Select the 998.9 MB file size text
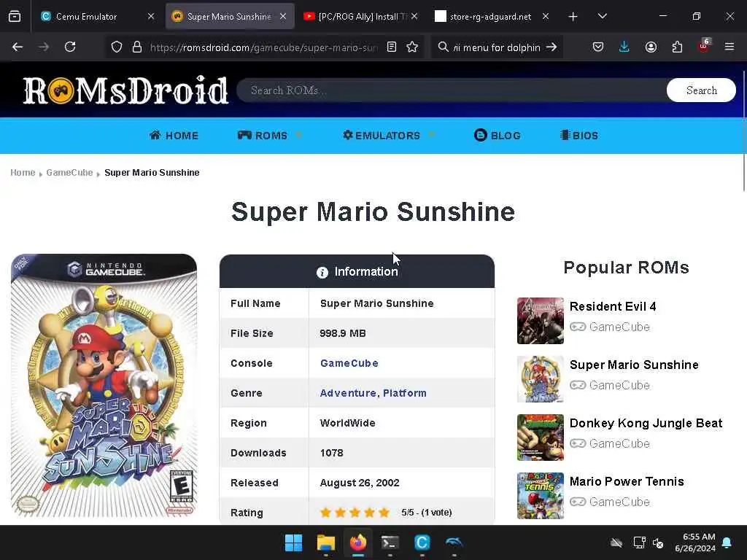The image size is (747, 560). pyautogui.click(x=343, y=333)
